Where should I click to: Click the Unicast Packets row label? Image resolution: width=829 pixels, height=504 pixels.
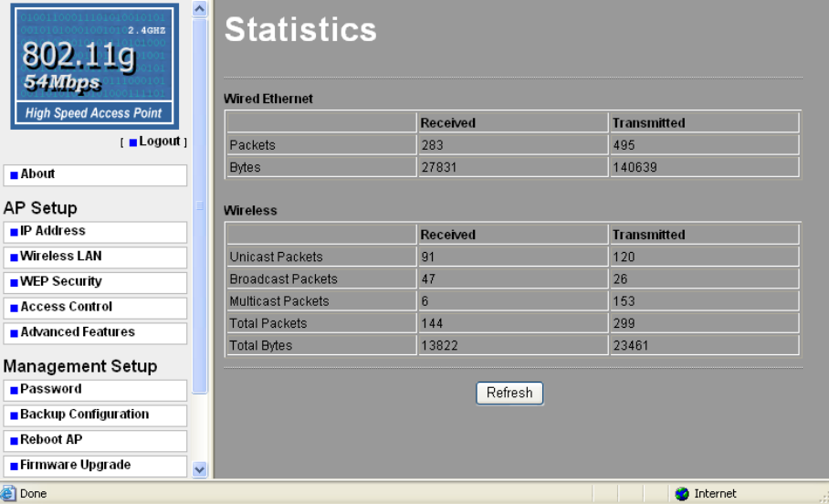276,257
